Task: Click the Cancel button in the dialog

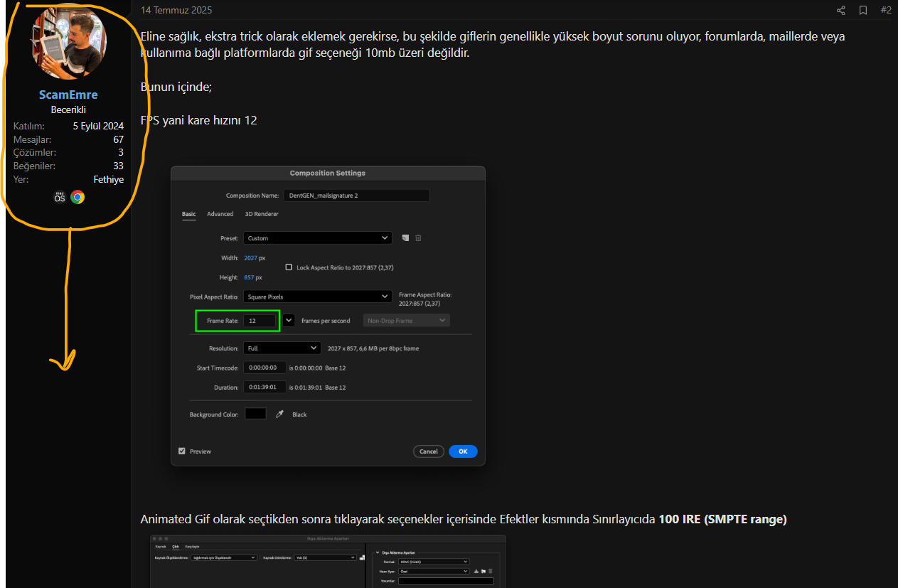Action: [429, 451]
